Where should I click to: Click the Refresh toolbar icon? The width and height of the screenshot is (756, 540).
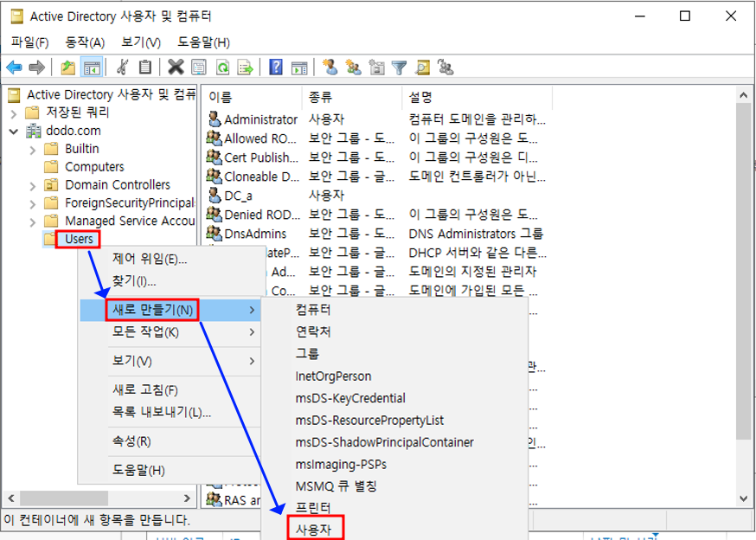pyautogui.click(x=223, y=67)
